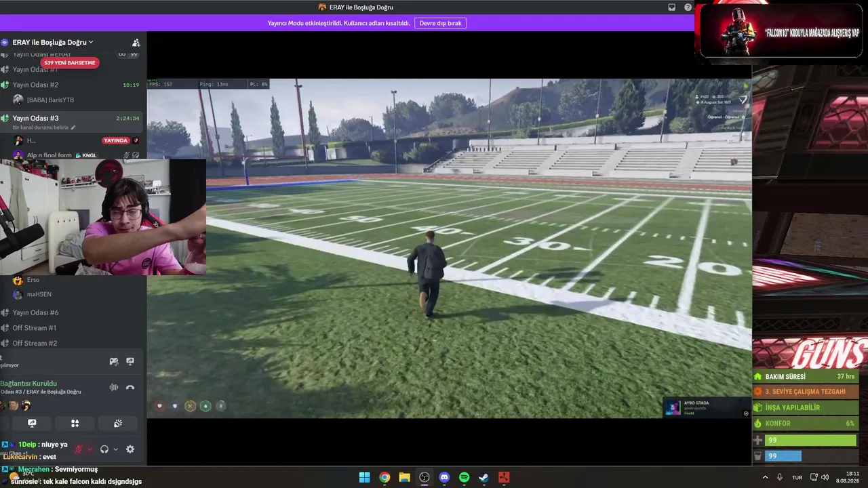Toggle the muted microphone button

[x=79, y=449]
